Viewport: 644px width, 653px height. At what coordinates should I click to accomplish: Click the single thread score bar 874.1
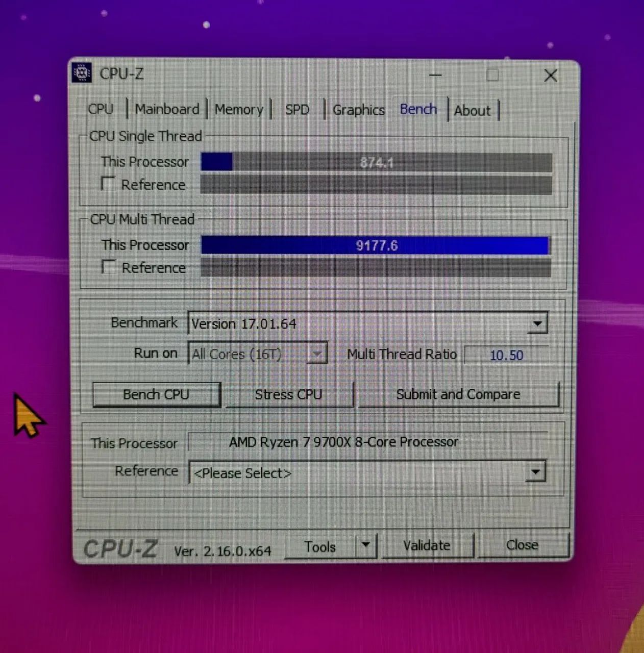point(377,163)
